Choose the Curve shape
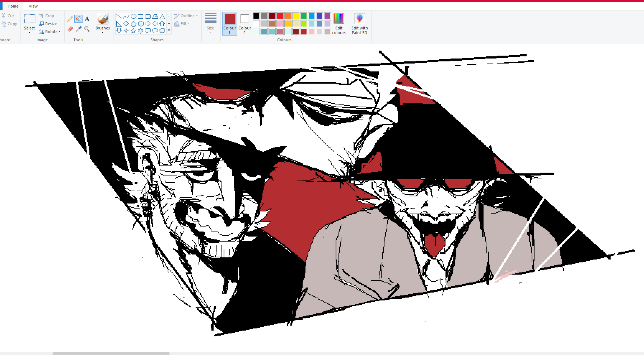The width and height of the screenshot is (644, 355). click(x=126, y=17)
